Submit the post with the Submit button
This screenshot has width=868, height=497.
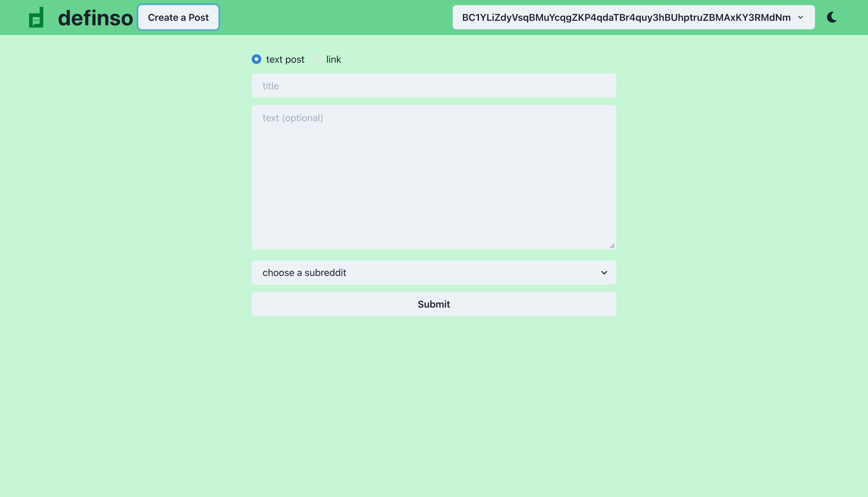click(x=433, y=304)
